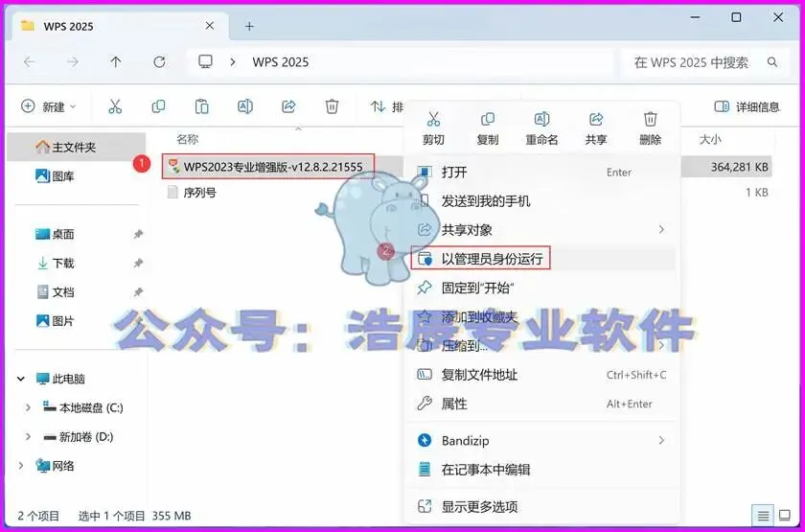Open the 新建 dropdown menu
Screen dimensions: 805x532
[49, 106]
